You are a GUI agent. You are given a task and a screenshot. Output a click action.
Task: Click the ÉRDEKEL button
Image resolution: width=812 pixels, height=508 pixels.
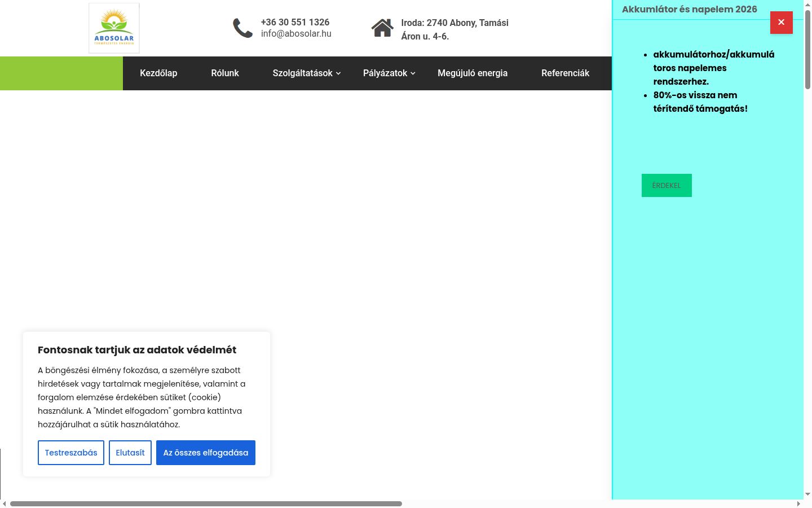[667, 185]
